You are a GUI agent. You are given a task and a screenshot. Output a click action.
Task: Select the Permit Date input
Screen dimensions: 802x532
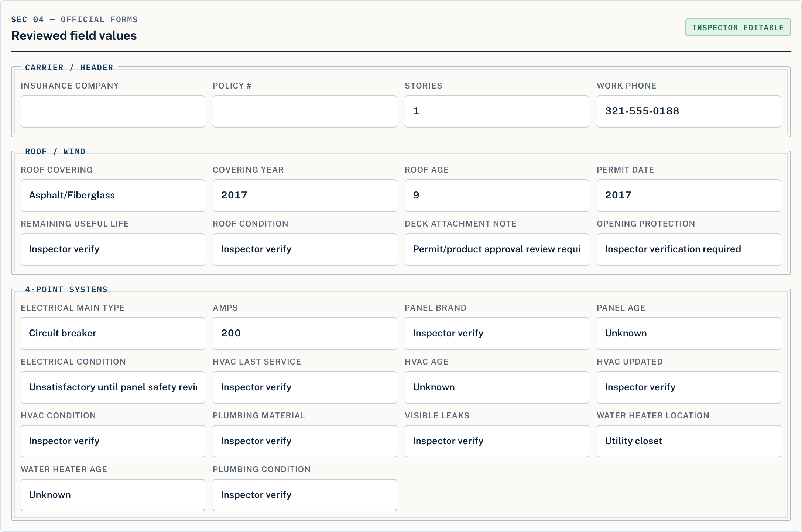689,196
